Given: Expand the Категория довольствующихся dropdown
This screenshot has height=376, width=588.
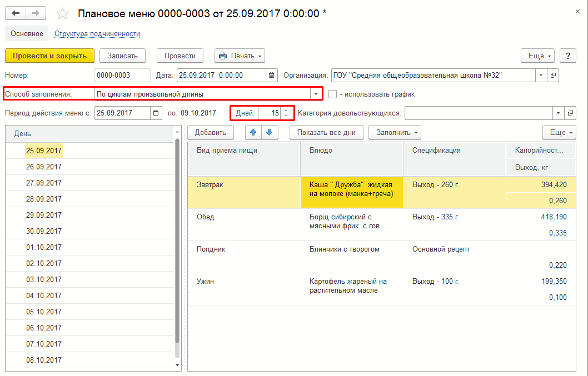Looking at the screenshot, I should coord(558,113).
